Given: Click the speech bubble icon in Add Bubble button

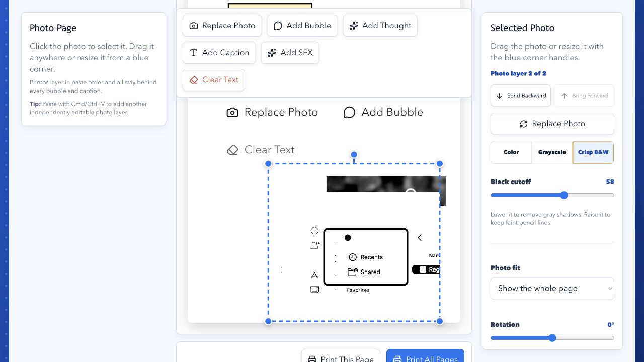Looking at the screenshot, I should coord(278,26).
